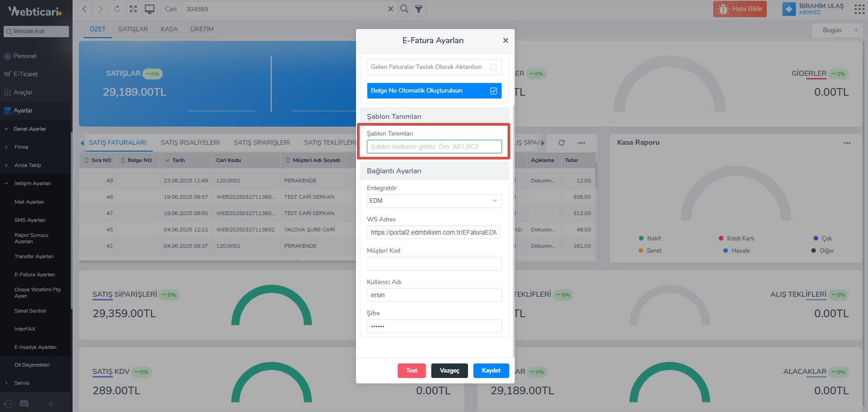Click the Şablon Tanımları input field
This screenshot has height=412, width=868.
[434, 147]
